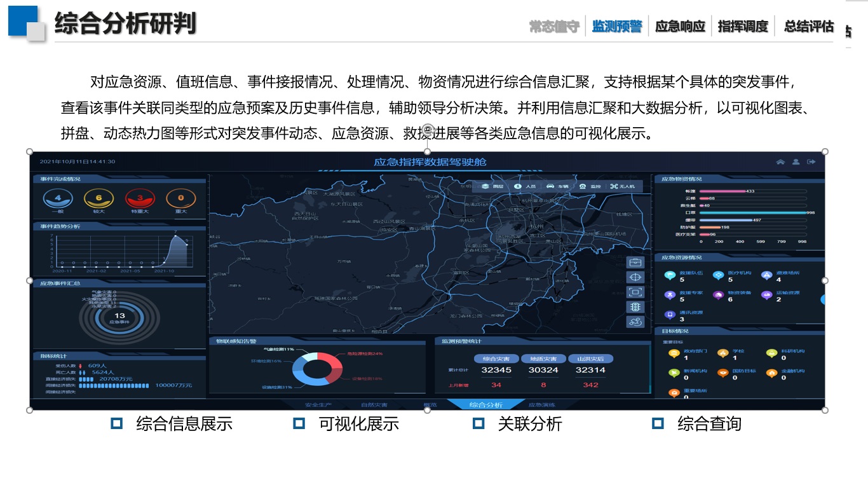This screenshot has height=485, width=868.
Task: Click the 综合信息展示 bullet text
Action: pyautogui.click(x=184, y=424)
